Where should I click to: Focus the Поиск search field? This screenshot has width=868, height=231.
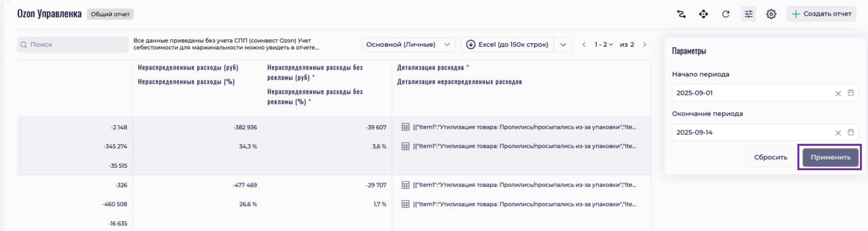[x=73, y=44]
